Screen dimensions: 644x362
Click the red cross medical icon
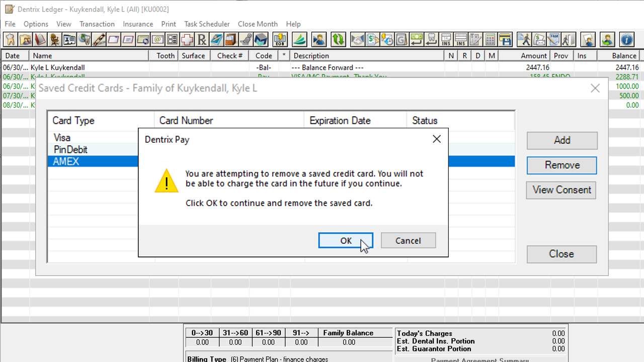click(187, 39)
